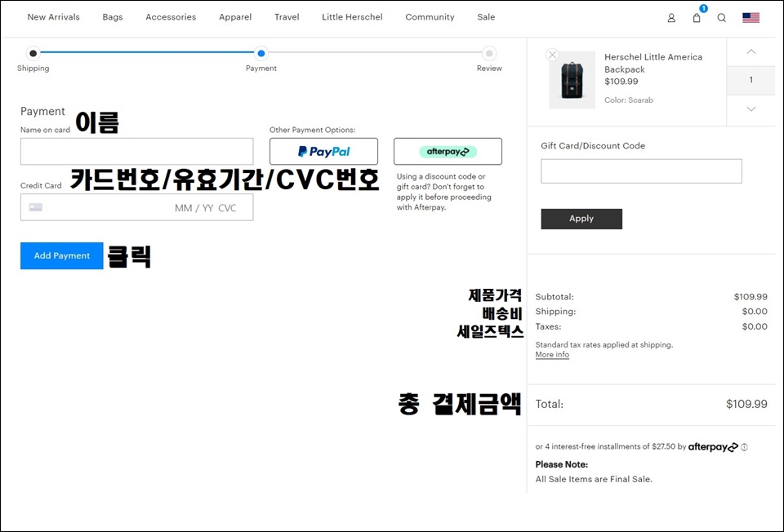
Task: Click the CVC placeholder
Action: click(x=227, y=208)
